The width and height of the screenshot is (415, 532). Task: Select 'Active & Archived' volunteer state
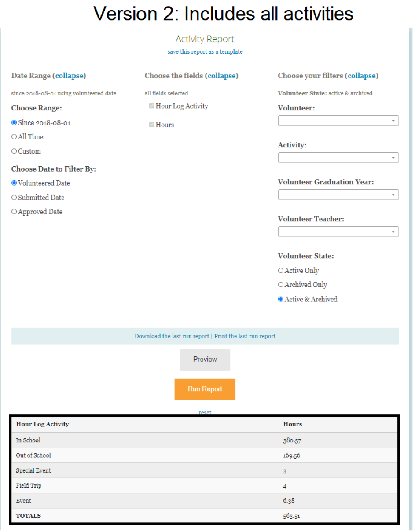coord(281,299)
